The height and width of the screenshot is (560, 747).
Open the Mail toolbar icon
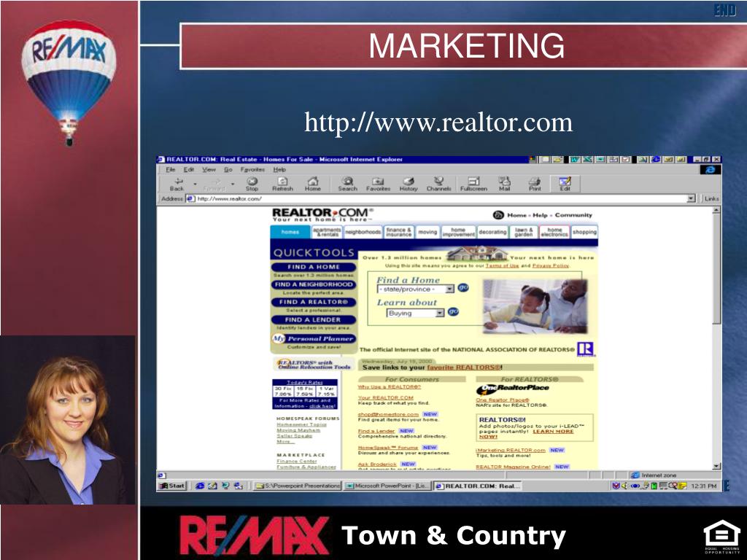click(x=505, y=184)
